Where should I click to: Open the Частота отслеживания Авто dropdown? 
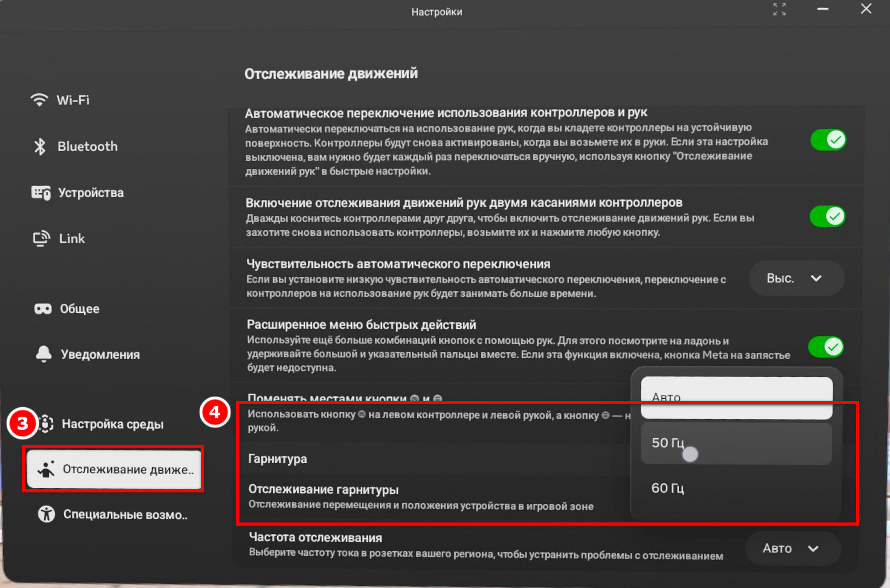[x=793, y=548]
